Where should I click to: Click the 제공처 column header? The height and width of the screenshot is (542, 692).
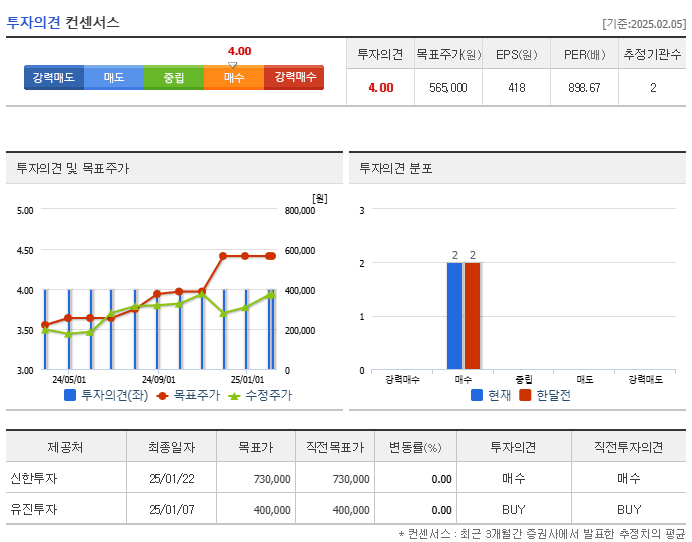[66, 447]
